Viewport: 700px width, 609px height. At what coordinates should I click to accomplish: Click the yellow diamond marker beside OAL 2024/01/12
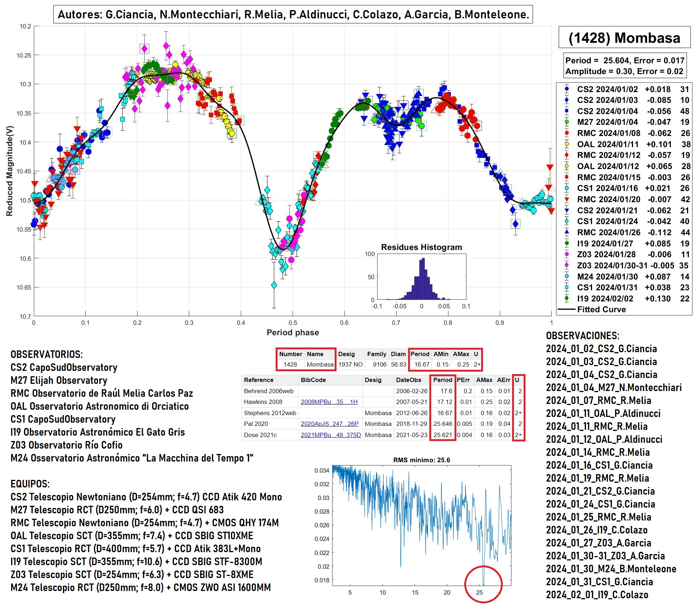(567, 166)
